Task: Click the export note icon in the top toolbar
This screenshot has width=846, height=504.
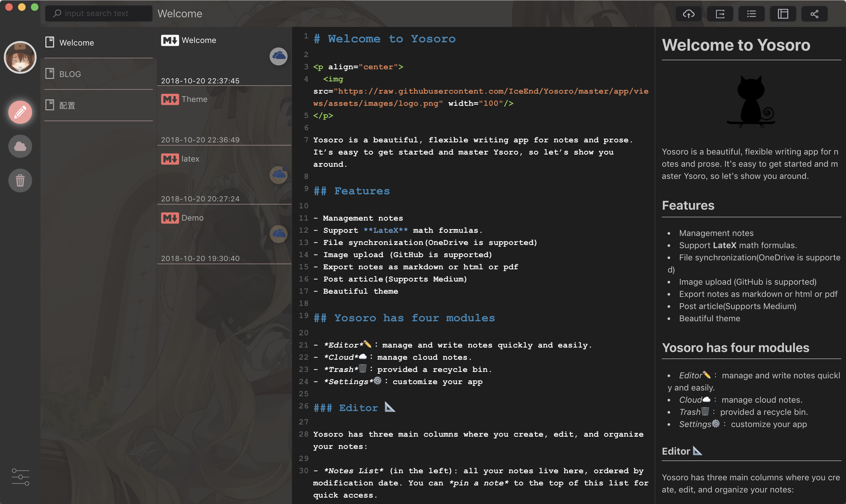Action: (x=720, y=14)
